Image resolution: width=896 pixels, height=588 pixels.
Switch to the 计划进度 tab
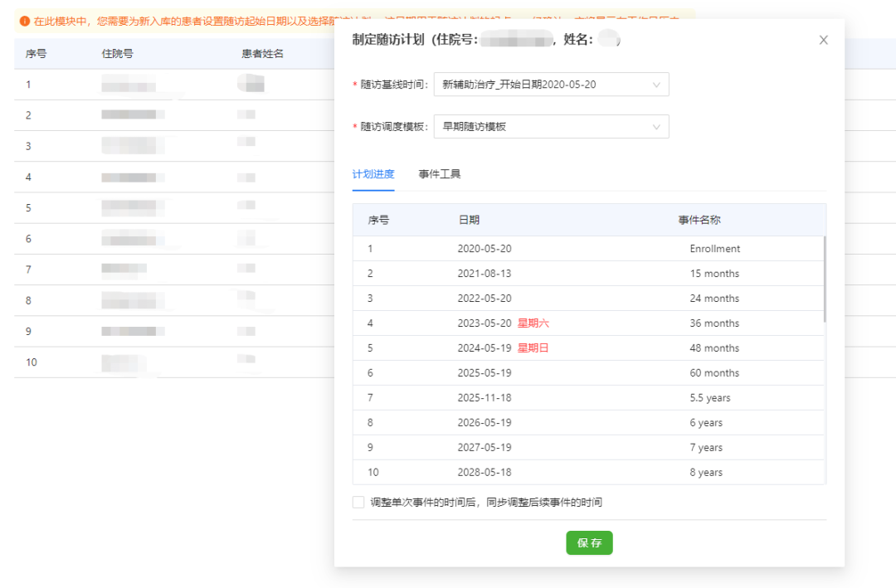pos(373,174)
